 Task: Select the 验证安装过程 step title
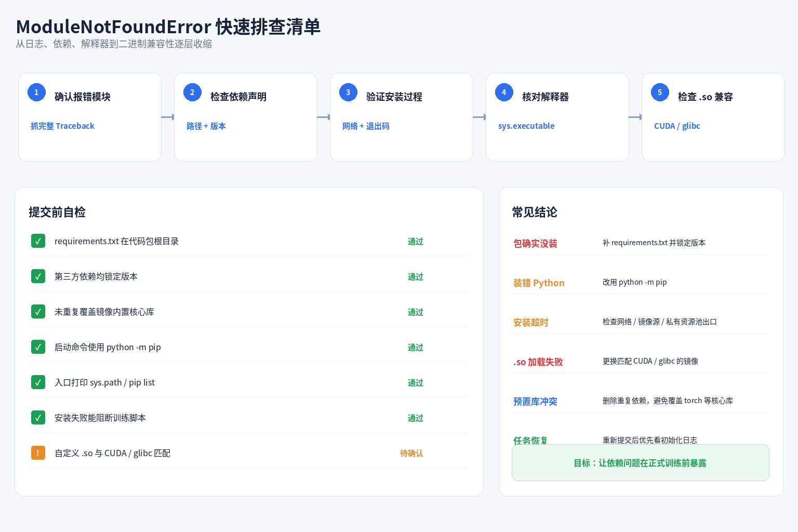tap(394, 97)
